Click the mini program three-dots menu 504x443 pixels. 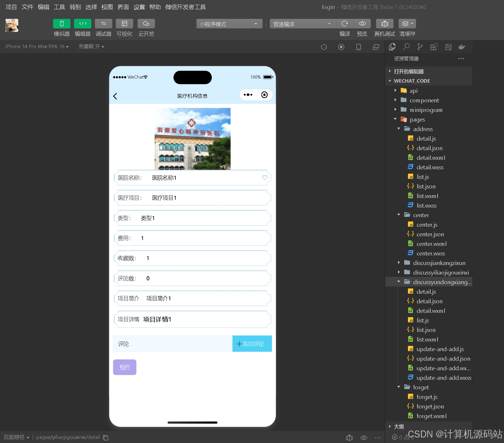click(x=248, y=95)
